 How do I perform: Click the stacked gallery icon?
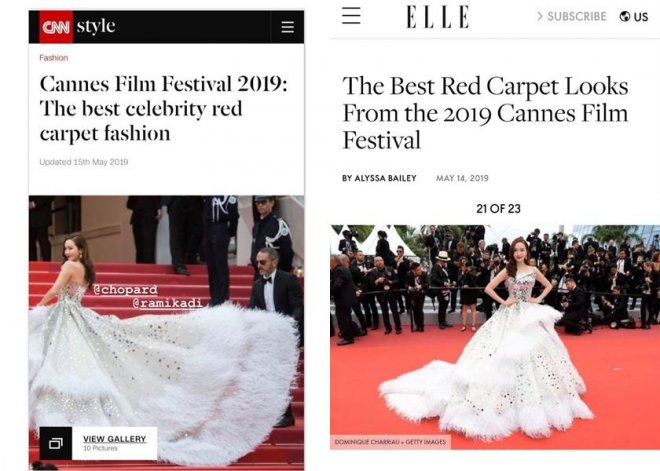[x=56, y=443]
